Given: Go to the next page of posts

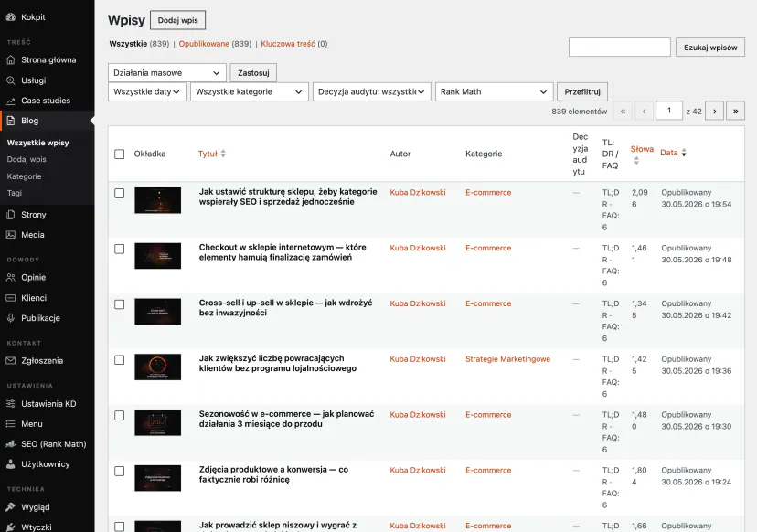Looking at the screenshot, I should [x=715, y=111].
